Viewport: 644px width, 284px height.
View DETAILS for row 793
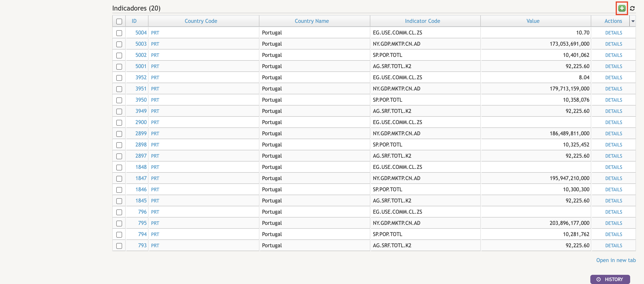tap(614, 246)
